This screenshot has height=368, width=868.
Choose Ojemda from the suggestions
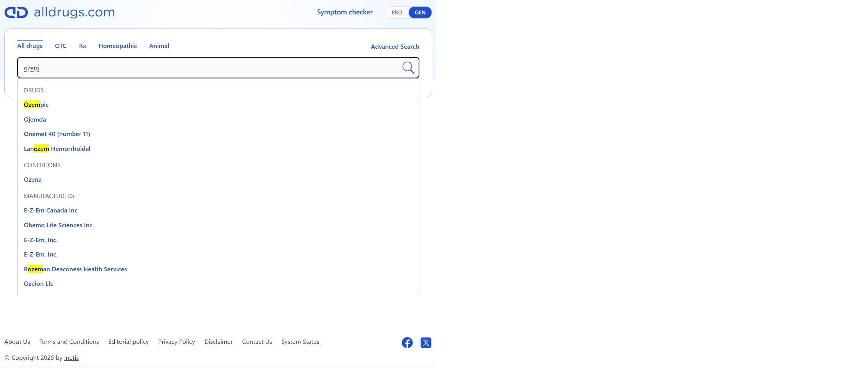tap(35, 119)
